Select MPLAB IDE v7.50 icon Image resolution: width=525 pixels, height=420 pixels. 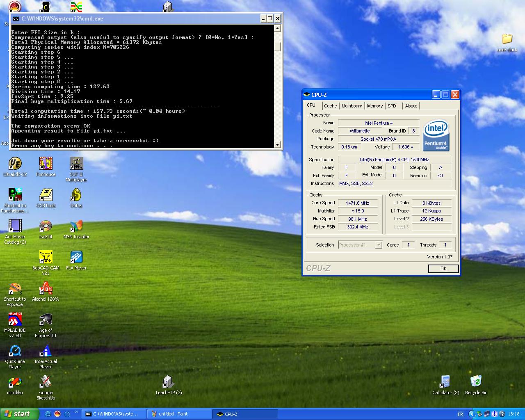15,325
